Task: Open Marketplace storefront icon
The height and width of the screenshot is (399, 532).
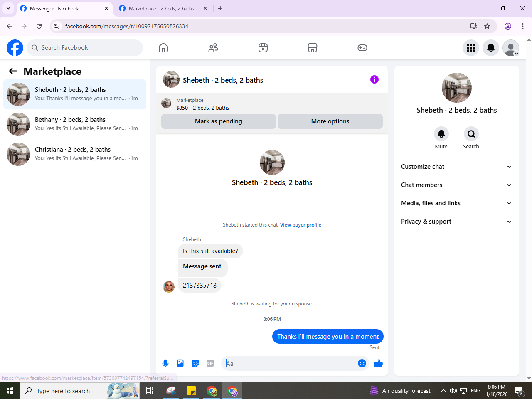Action: [x=313, y=48]
